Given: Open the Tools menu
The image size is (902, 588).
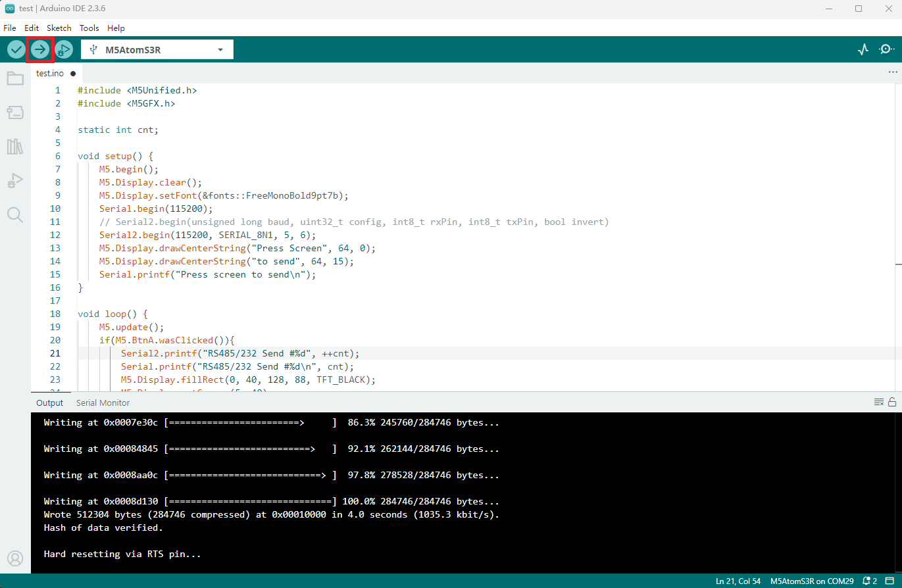Looking at the screenshot, I should point(89,28).
